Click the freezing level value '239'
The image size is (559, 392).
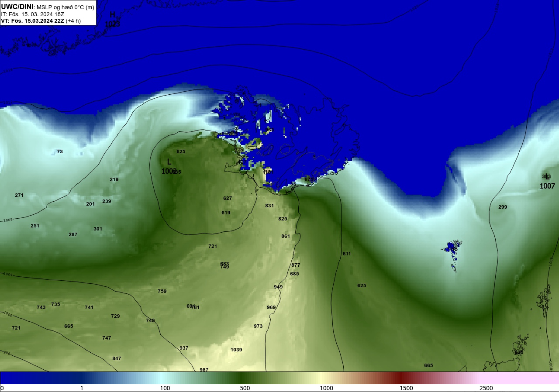[107, 201]
